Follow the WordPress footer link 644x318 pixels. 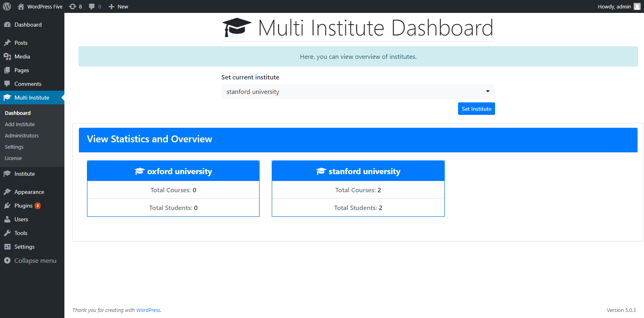click(x=148, y=310)
